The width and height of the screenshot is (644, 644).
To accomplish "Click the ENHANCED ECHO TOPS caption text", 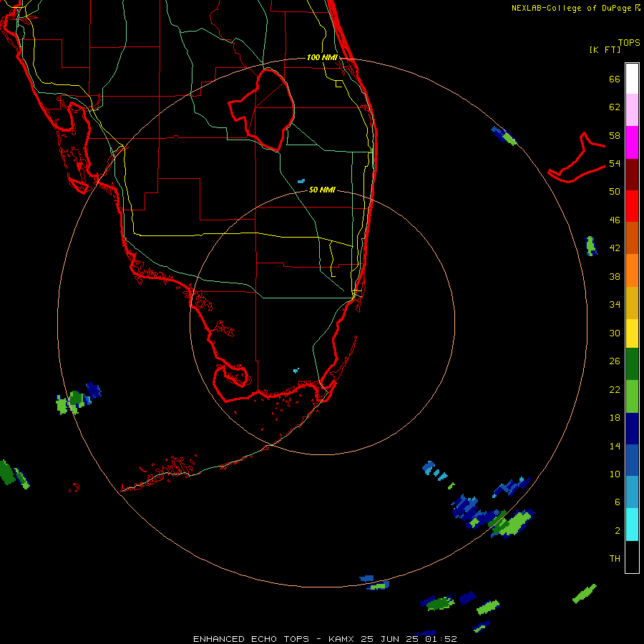I will (251, 639).
